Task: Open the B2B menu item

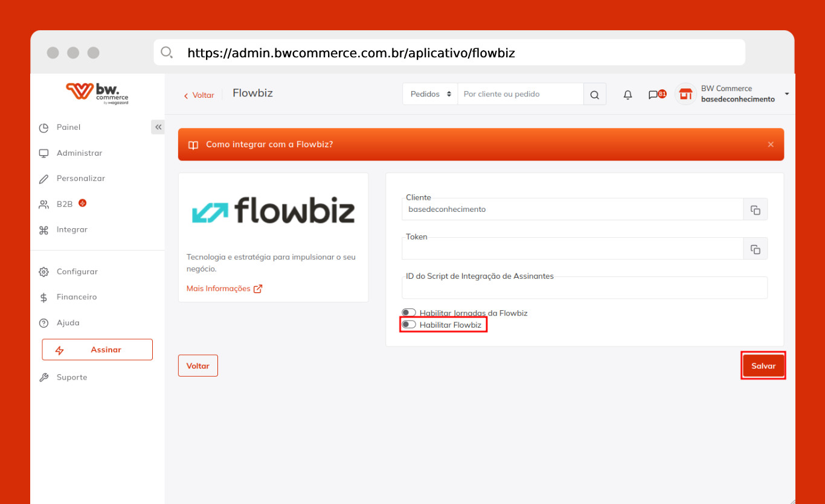Action: (65, 204)
